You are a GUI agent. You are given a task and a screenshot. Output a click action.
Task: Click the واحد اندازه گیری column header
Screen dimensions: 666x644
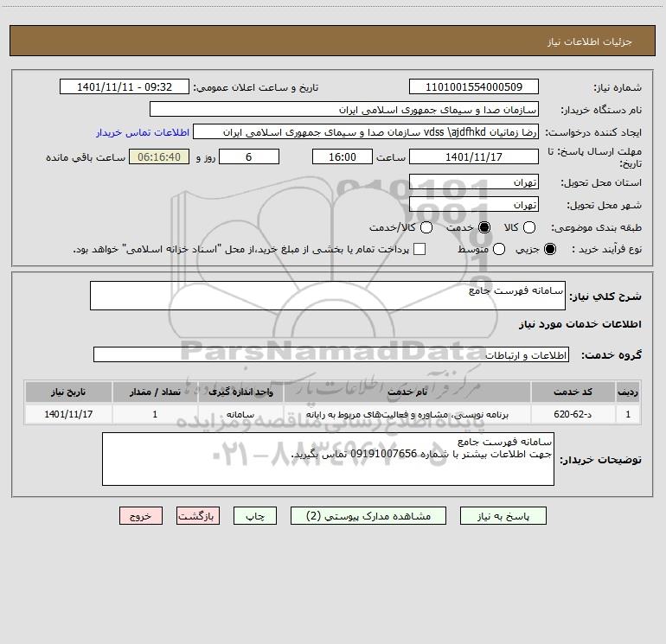pos(240,392)
